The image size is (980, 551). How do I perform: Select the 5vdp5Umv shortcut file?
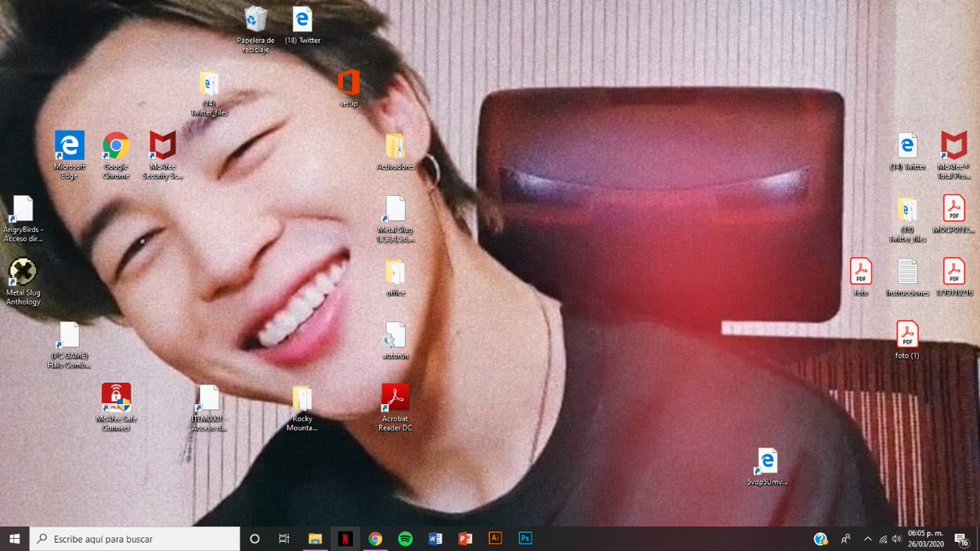[767, 461]
